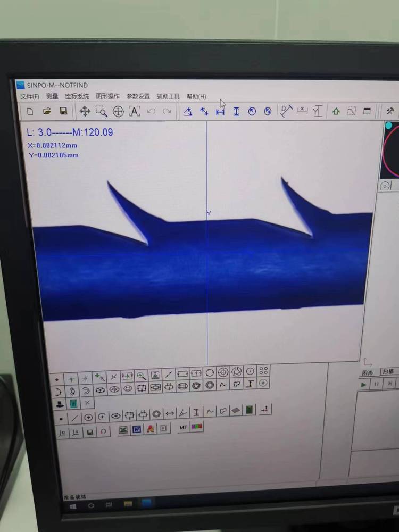This screenshot has width=399, height=532.
Task: Select the green cross point measure tool
Action: coord(71,379)
